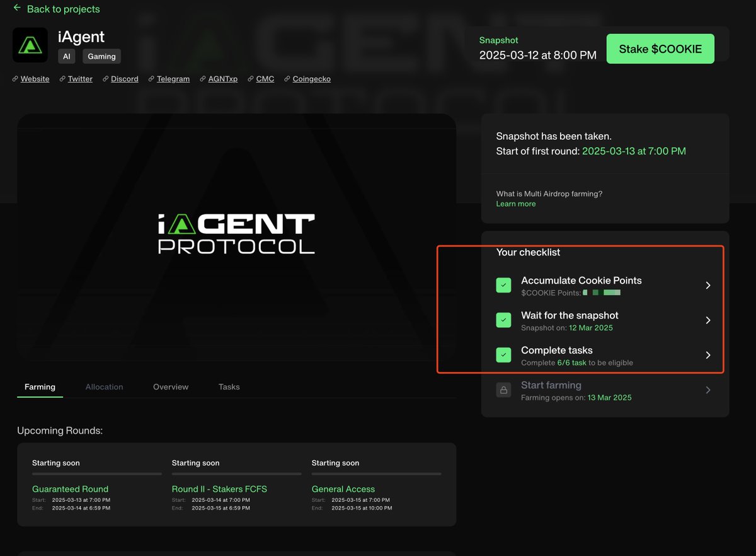The width and height of the screenshot is (756, 556).
Task: Click the lock icon beside Start farming
Action: 503,390
